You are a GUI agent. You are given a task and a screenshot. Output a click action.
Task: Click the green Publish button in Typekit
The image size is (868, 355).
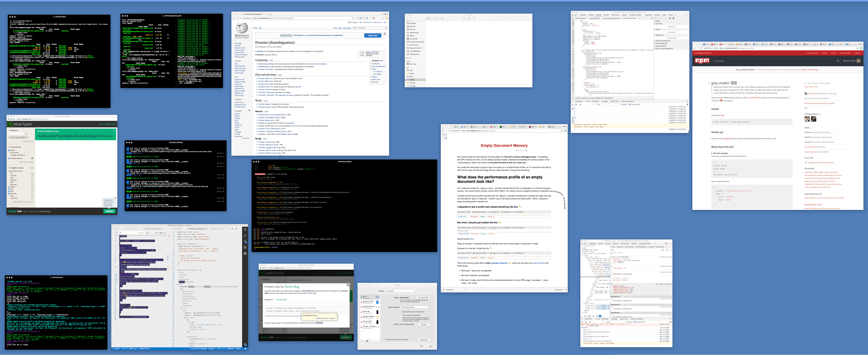[110, 211]
